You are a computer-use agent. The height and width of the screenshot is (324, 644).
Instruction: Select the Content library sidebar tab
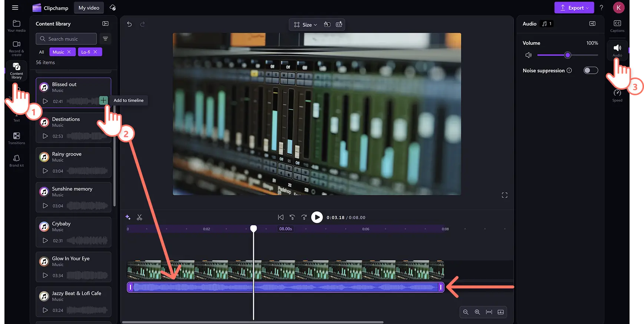pyautogui.click(x=16, y=70)
